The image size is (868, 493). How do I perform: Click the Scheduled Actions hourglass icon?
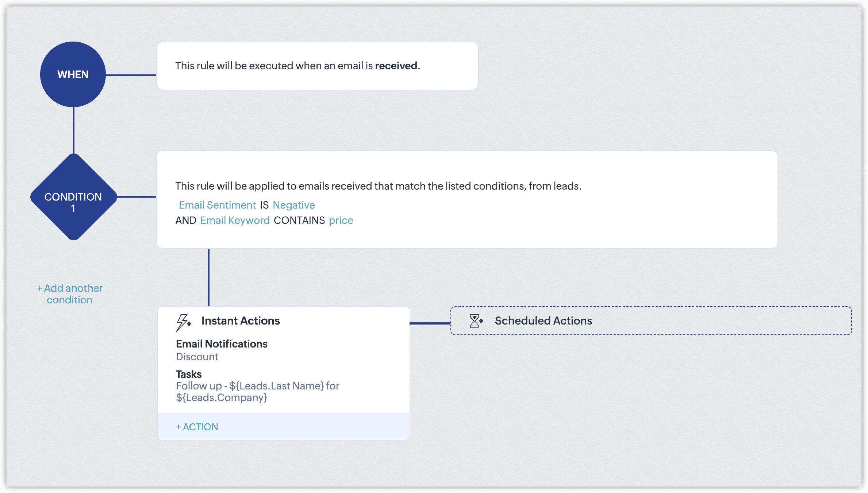click(476, 321)
